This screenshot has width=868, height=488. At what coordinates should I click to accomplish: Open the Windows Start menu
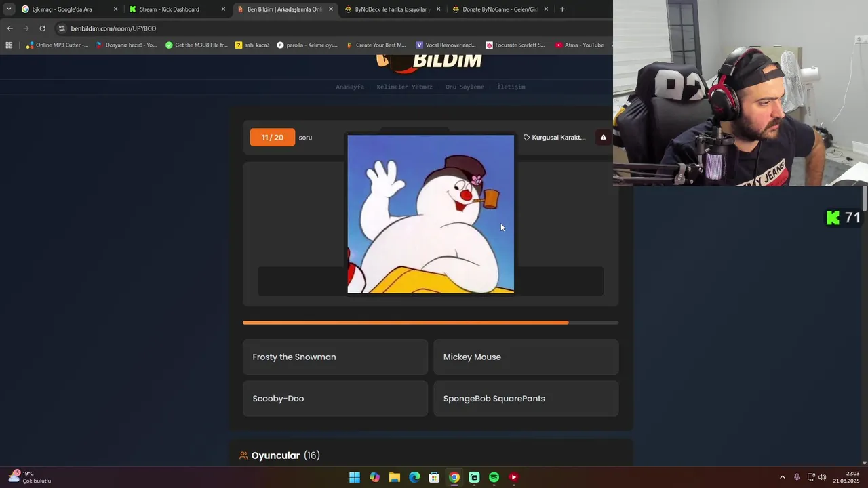point(355,477)
